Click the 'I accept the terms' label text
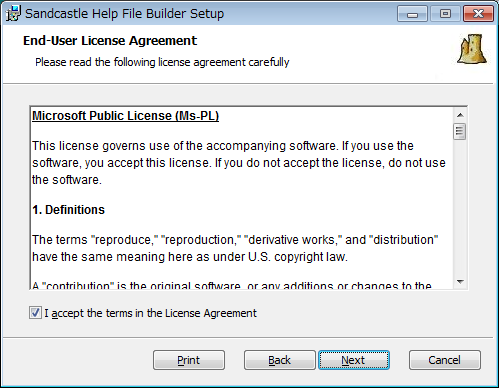Viewport: 499px width, 388px height. pyautogui.click(x=150, y=313)
